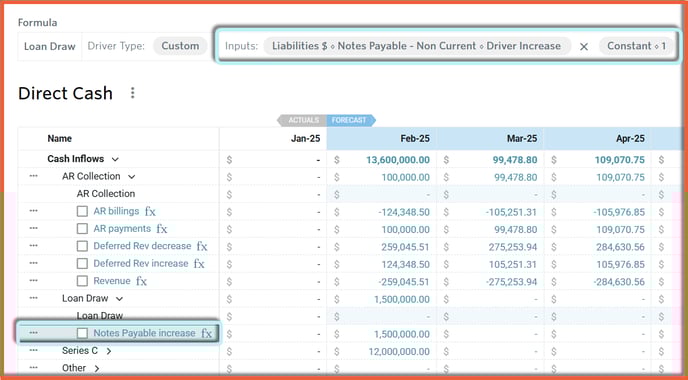
Task: Select the Feb-25 Notes Payable increase value 1,500,000.00
Action: click(x=401, y=334)
